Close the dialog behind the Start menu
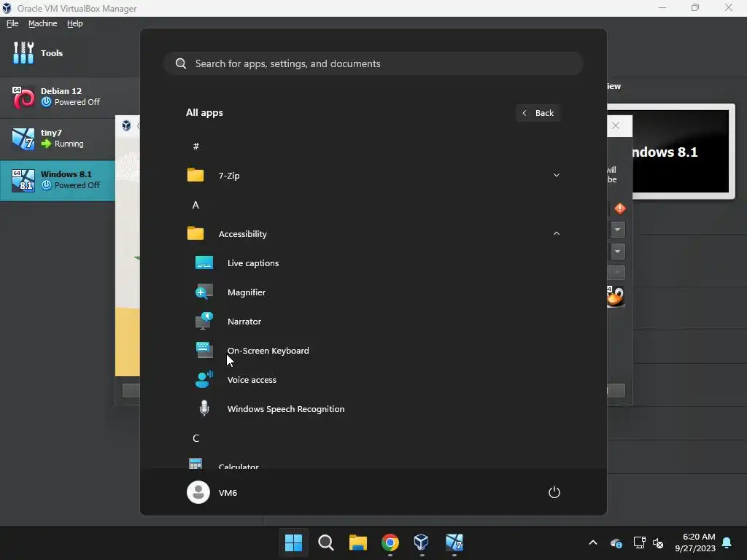Screen dimensions: 747x560 (616, 125)
